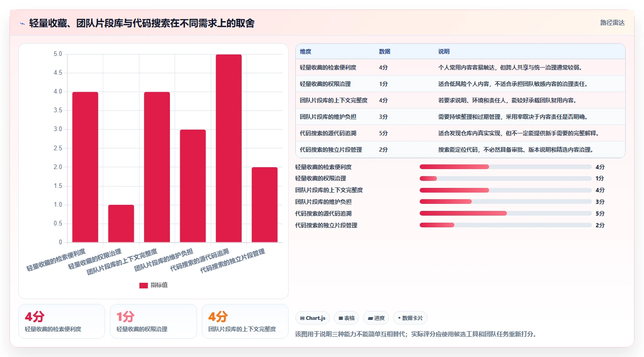Click the page title 轻量收藏、团队片段库与代码搜索
This screenshot has width=644, height=357.
[142, 23]
